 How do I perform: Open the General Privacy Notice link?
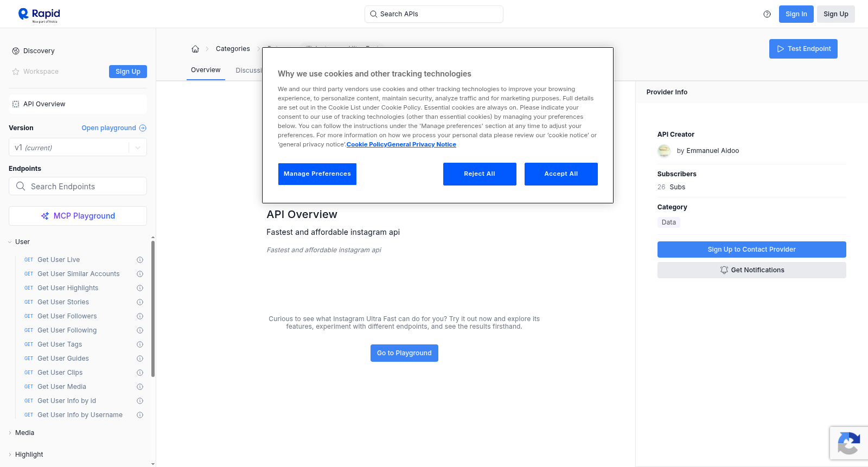click(x=422, y=144)
